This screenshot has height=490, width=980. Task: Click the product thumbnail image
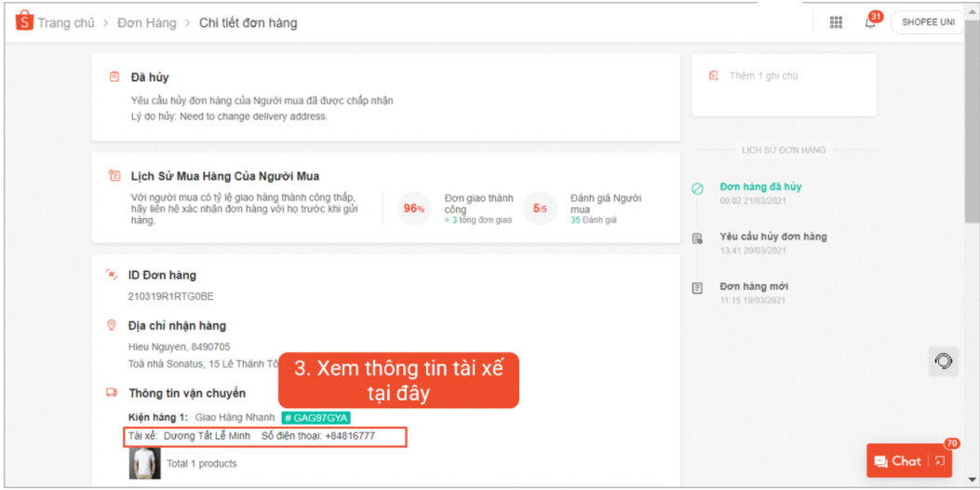tap(144, 463)
